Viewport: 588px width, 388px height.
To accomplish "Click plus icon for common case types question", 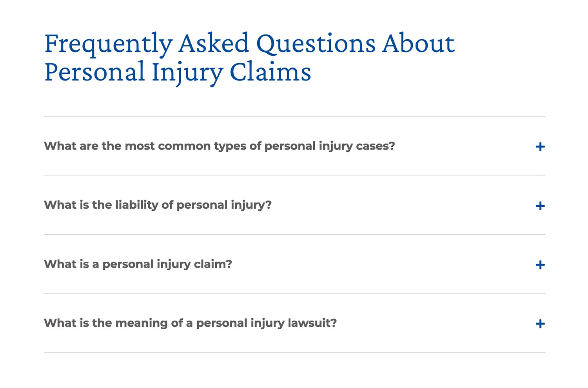I will click(x=540, y=147).
